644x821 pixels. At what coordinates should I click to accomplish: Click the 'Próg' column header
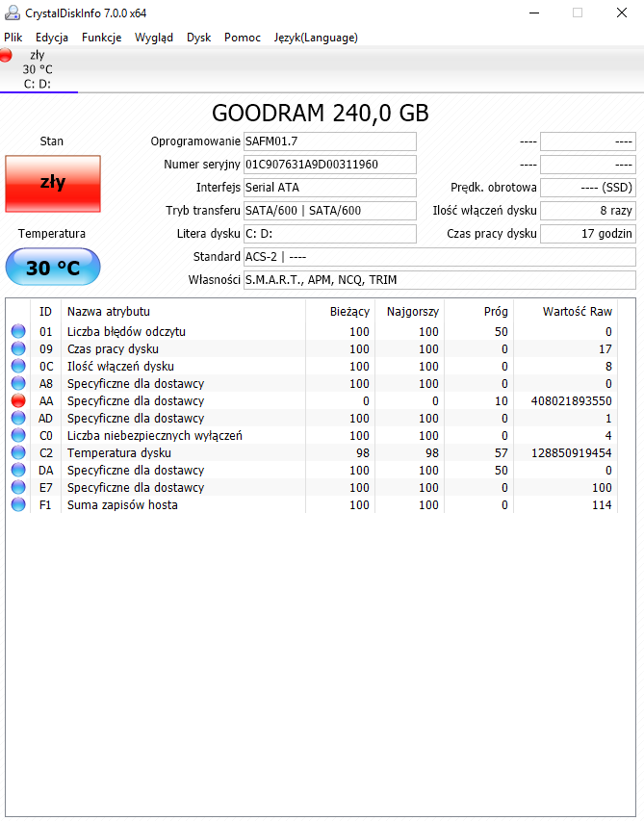(479, 312)
